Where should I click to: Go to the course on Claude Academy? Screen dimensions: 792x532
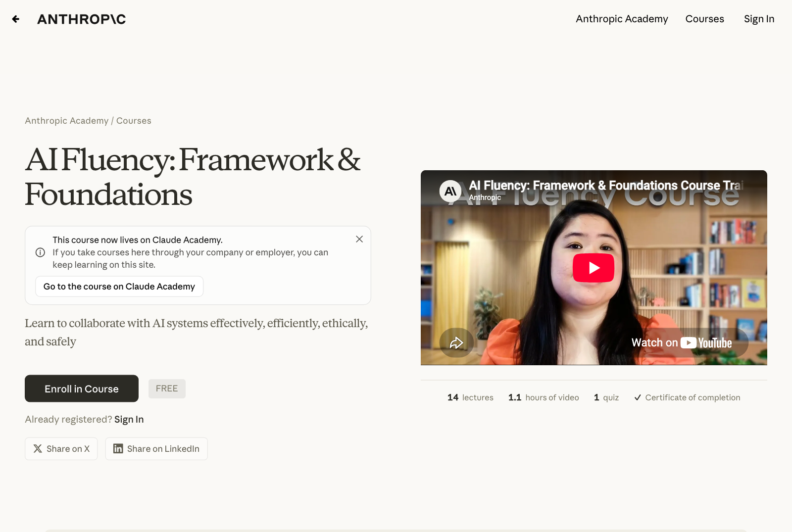[119, 287]
